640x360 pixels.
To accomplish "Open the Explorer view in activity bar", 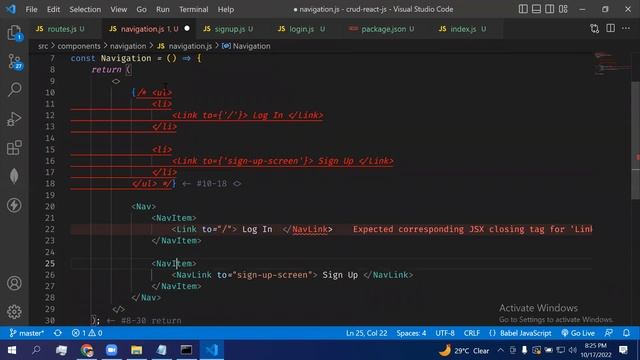I will click(x=14, y=33).
